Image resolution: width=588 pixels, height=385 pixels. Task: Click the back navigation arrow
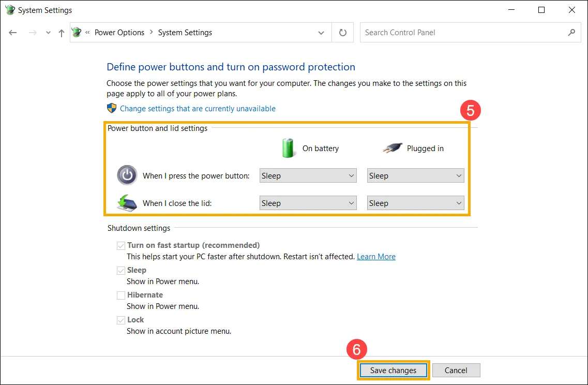pyautogui.click(x=12, y=32)
